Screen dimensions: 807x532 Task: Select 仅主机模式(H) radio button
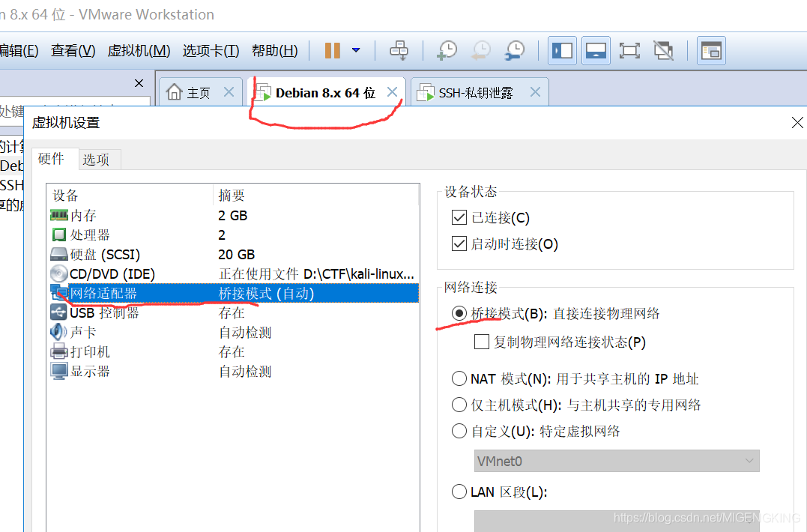pyautogui.click(x=459, y=405)
